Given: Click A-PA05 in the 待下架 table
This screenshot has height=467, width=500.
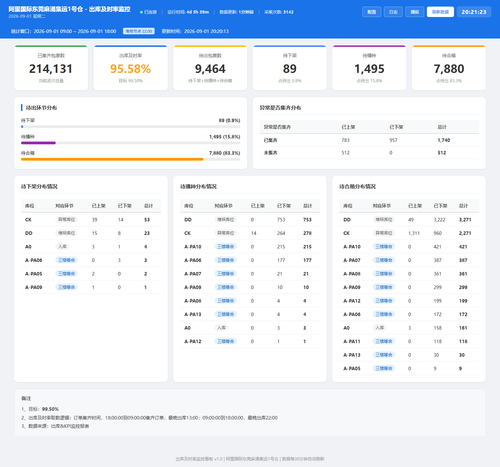Looking at the screenshot, I should pyautogui.click(x=34, y=274).
